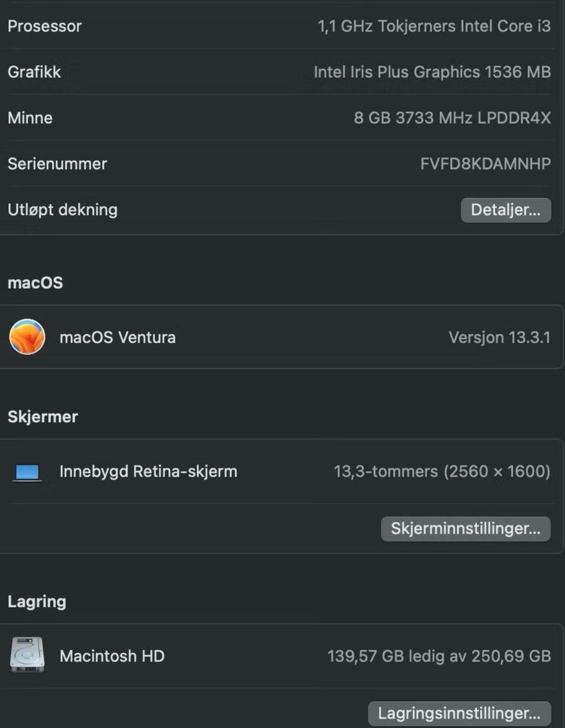The height and width of the screenshot is (728, 565).
Task: Open the Detaljer… coverage button
Action: coord(506,210)
